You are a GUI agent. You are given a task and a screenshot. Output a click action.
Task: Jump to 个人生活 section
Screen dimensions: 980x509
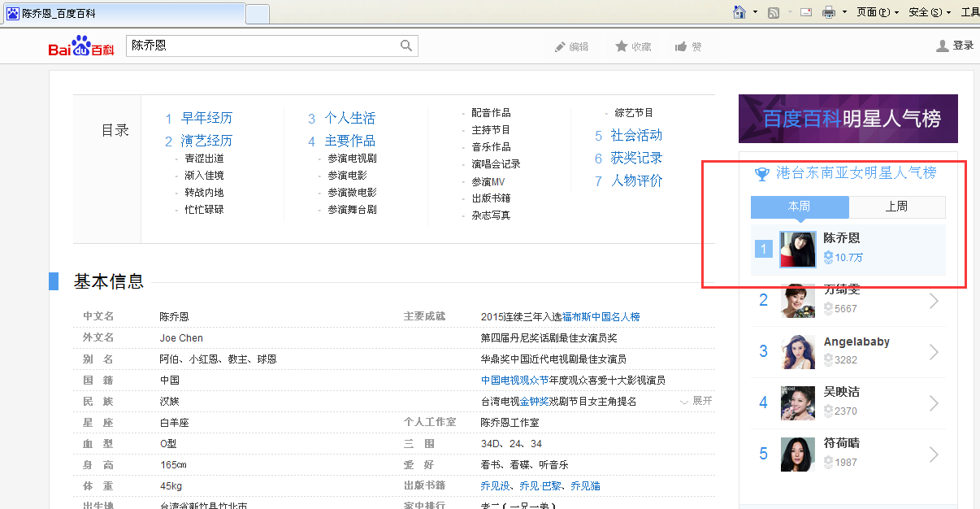point(350,119)
